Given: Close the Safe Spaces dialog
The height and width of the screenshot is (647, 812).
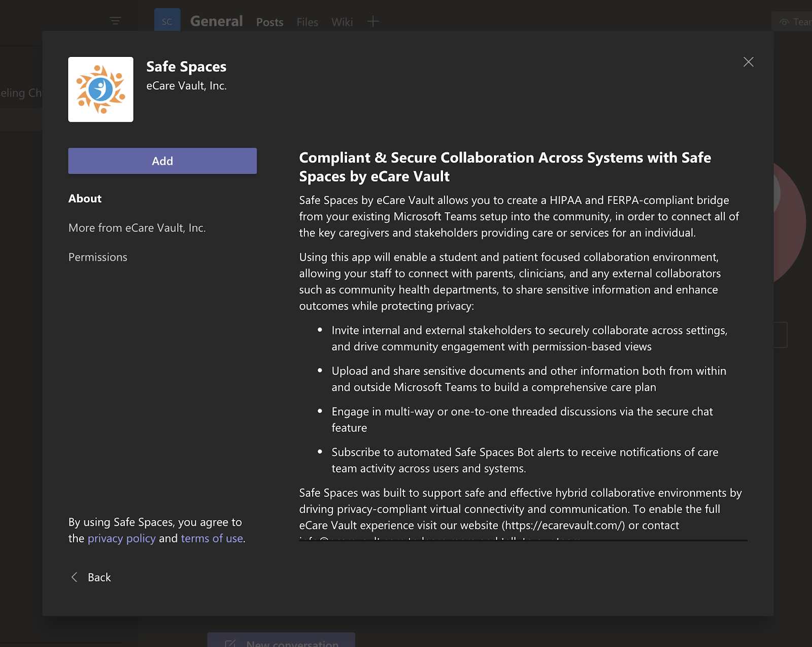Looking at the screenshot, I should 748,62.
